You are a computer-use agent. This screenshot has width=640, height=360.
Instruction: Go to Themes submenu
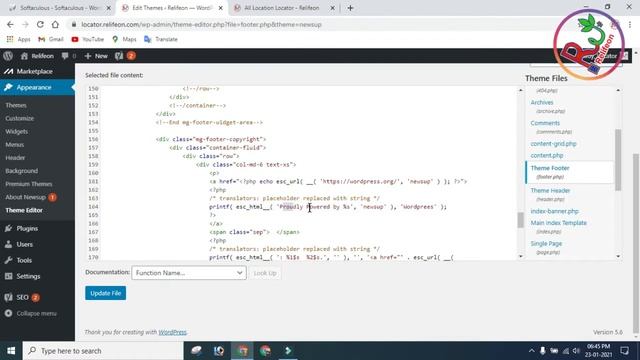coord(16,105)
